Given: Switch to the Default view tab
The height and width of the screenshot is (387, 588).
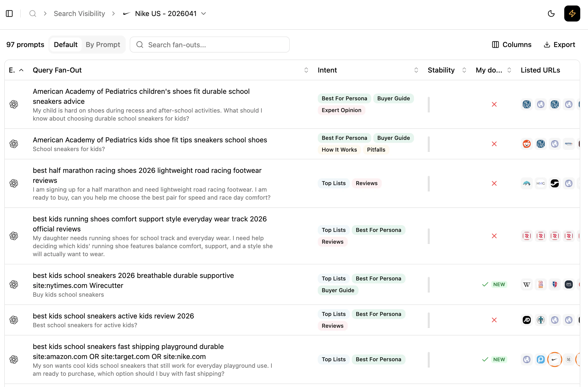Looking at the screenshot, I should 65,45.
